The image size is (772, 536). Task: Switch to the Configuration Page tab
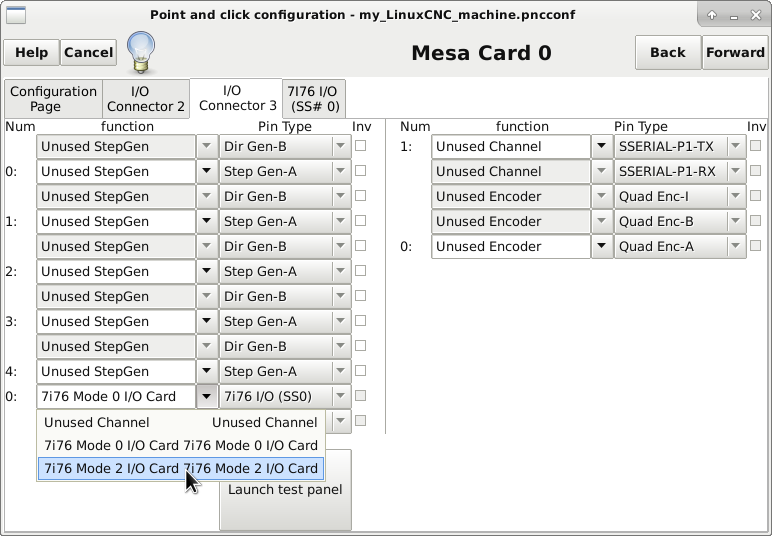pyautogui.click(x=53, y=98)
